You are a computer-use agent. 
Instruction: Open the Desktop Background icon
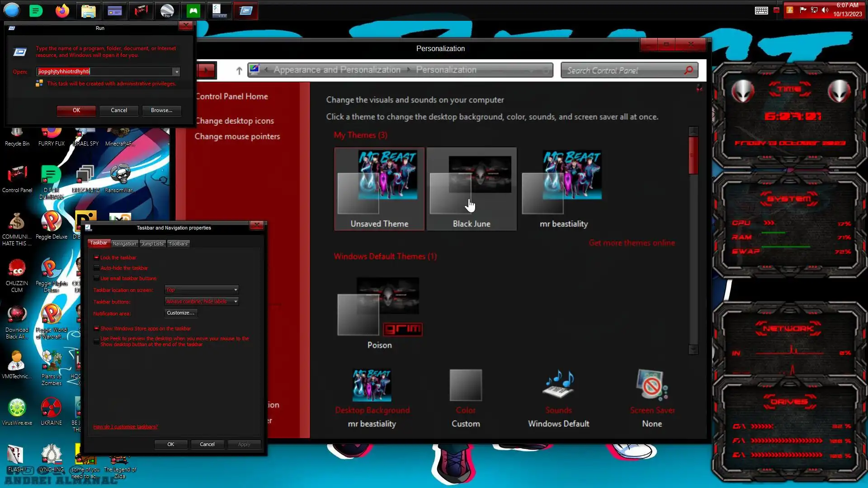(372, 386)
